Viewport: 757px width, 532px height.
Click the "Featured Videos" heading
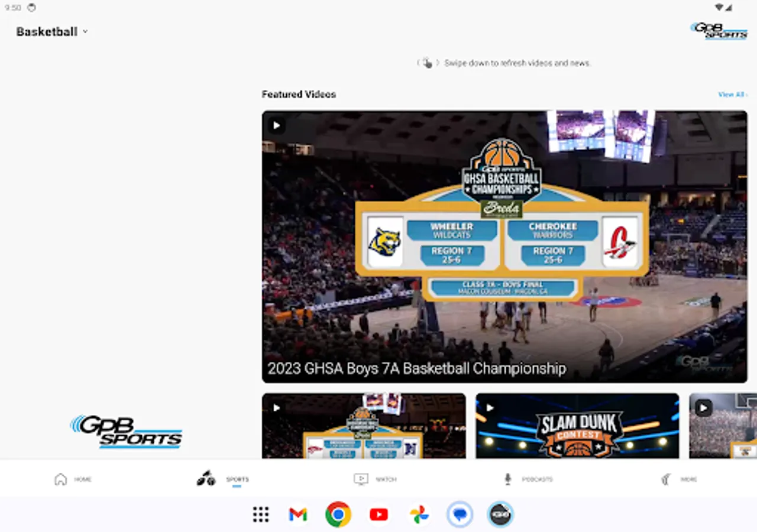(299, 95)
